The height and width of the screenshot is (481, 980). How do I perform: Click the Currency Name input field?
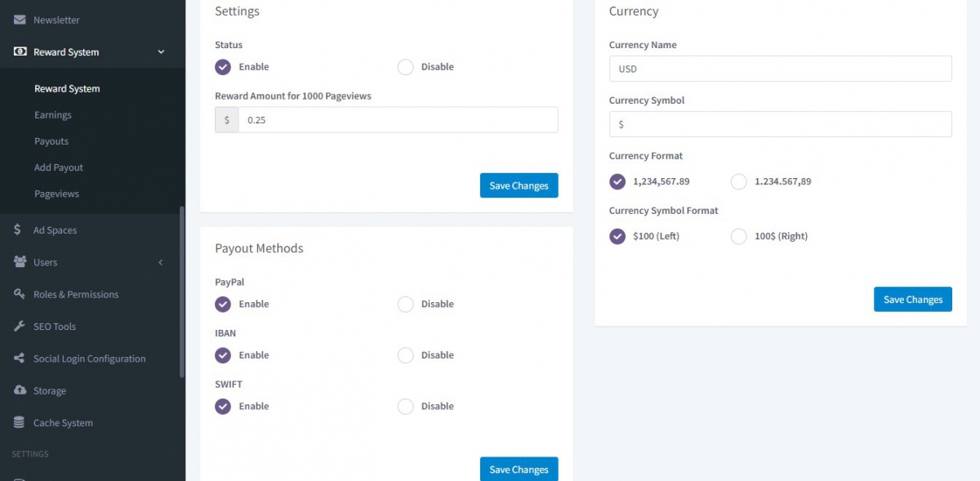(780, 69)
